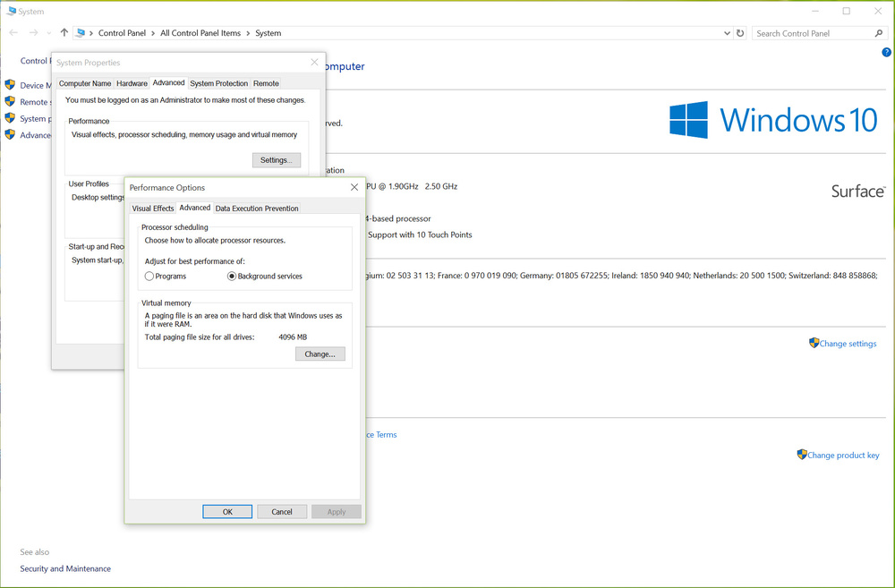895x588 pixels.
Task: Click the Control Panel breadcrumb
Action: point(122,33)
